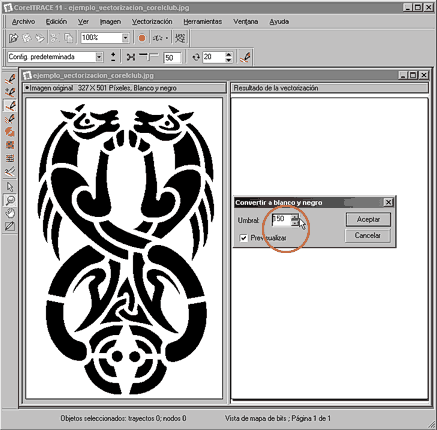This screenshot has height=430, width=437.
Task: Click the Cancelar button
Action: click(x=367, y=235)
